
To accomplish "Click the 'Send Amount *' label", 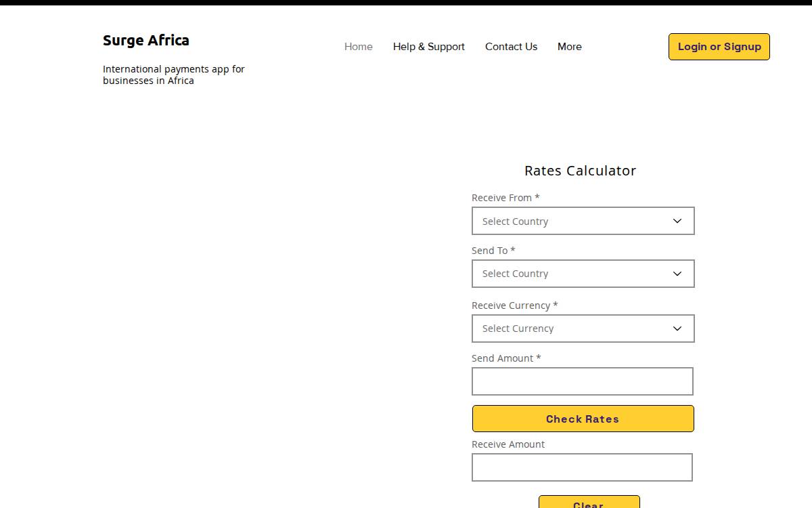I will (506, 358).
